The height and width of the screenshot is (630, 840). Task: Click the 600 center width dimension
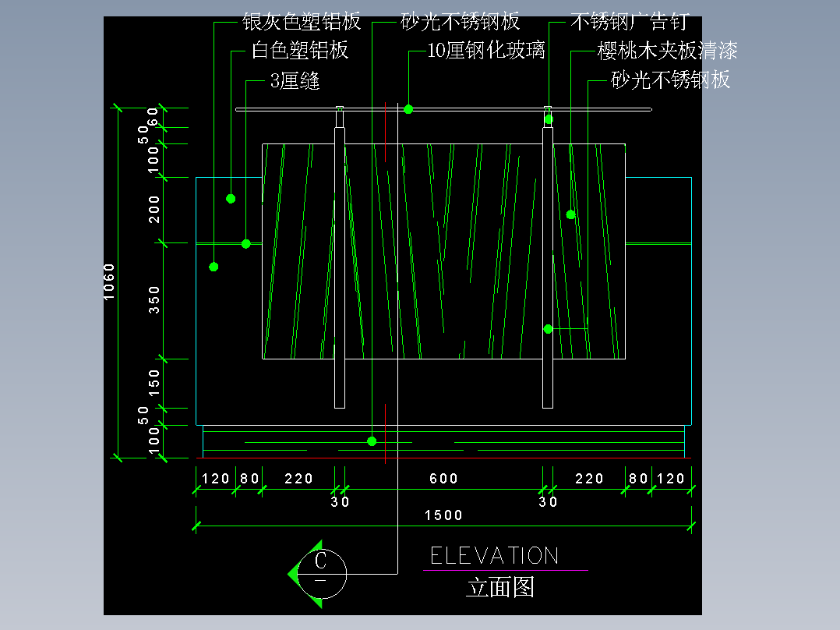[443, 478]
